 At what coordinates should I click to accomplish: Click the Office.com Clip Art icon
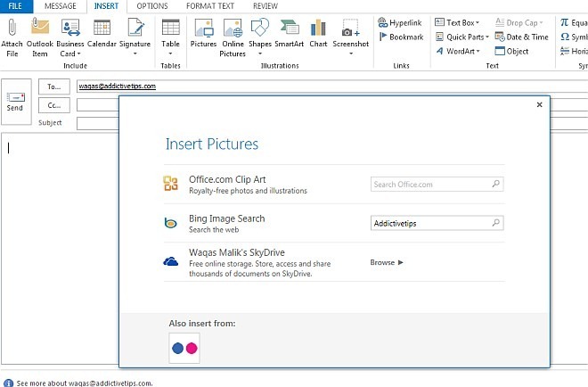click(171, 184)
